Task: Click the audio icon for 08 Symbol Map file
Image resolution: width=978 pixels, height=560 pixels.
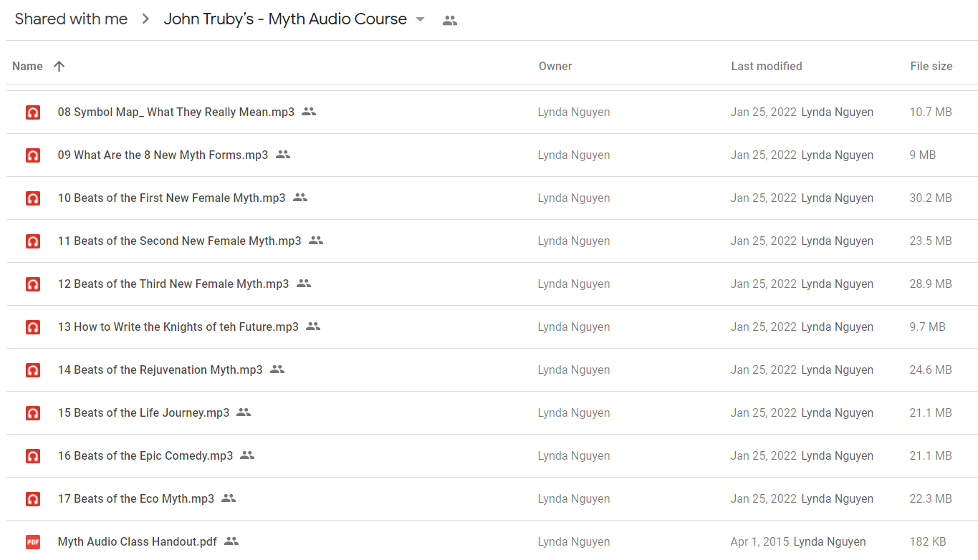Action: tap(33, 112)
